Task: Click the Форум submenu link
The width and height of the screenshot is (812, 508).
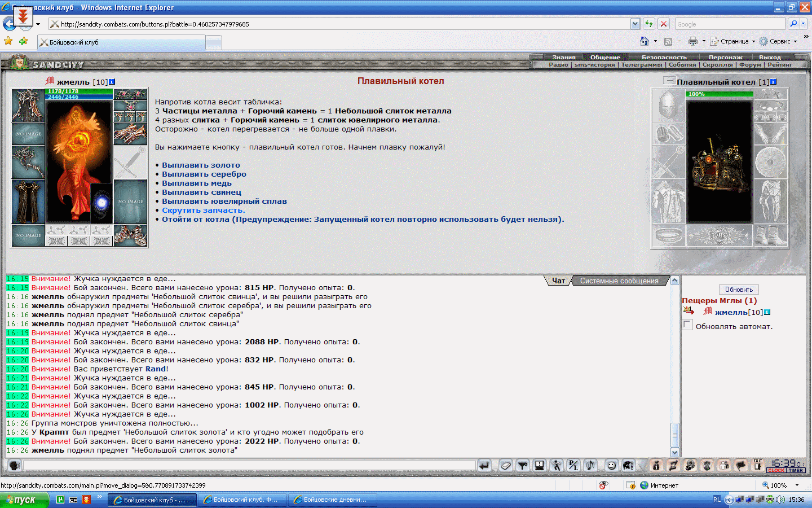Action: 750,64
